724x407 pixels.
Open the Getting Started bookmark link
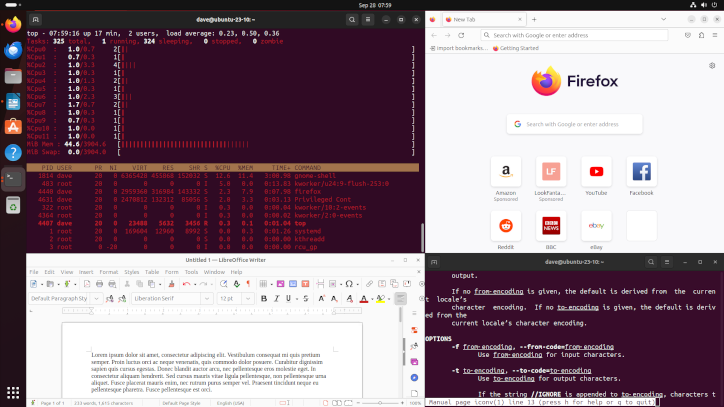point(518,48)
